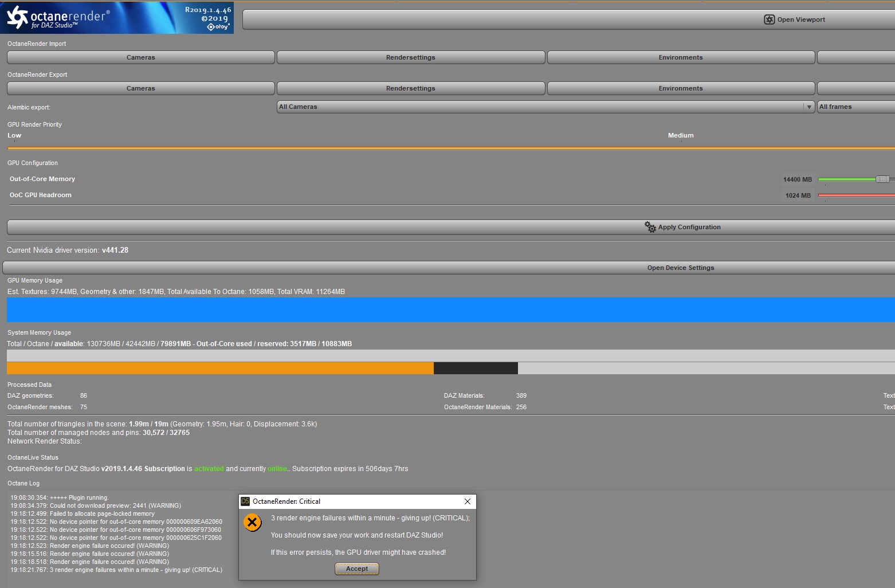Click the DS icon in the dialog title bar

point(245,501)
